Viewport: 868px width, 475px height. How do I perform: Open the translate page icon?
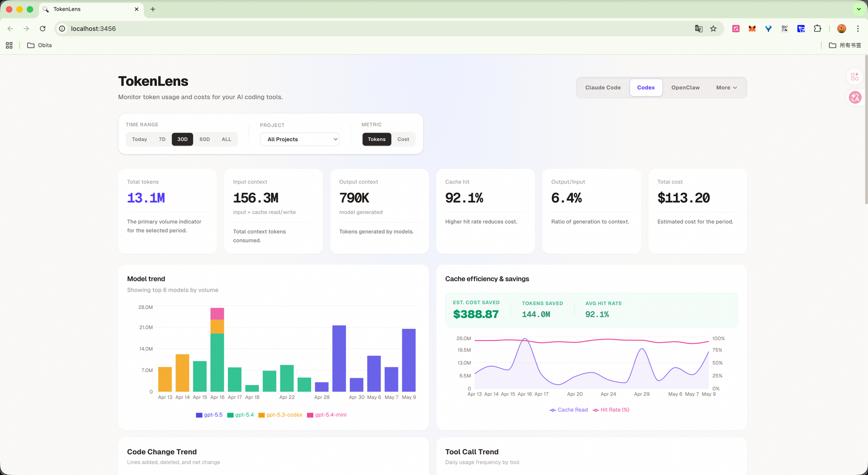point(698,28)
